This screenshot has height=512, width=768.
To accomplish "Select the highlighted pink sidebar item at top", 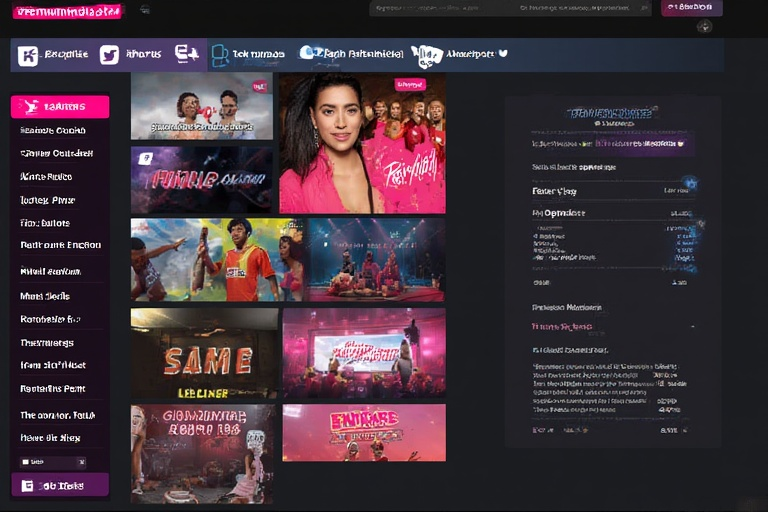I will (60, 106).
